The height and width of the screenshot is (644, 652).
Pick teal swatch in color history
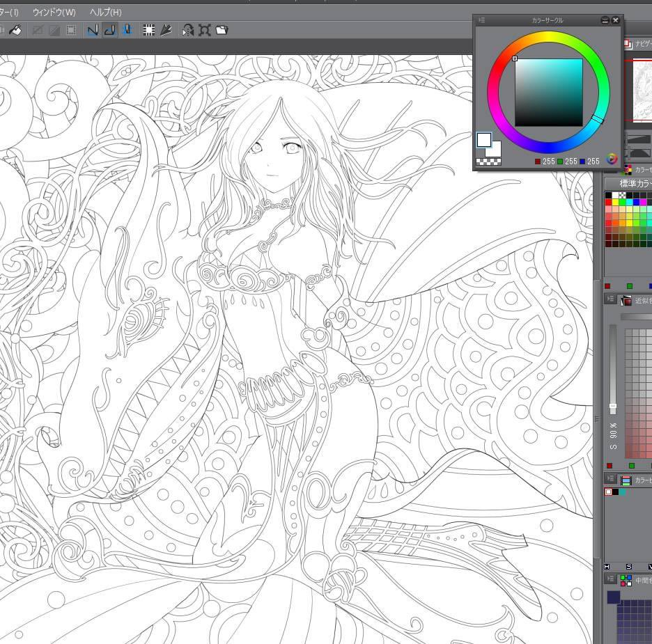point(622,492)
